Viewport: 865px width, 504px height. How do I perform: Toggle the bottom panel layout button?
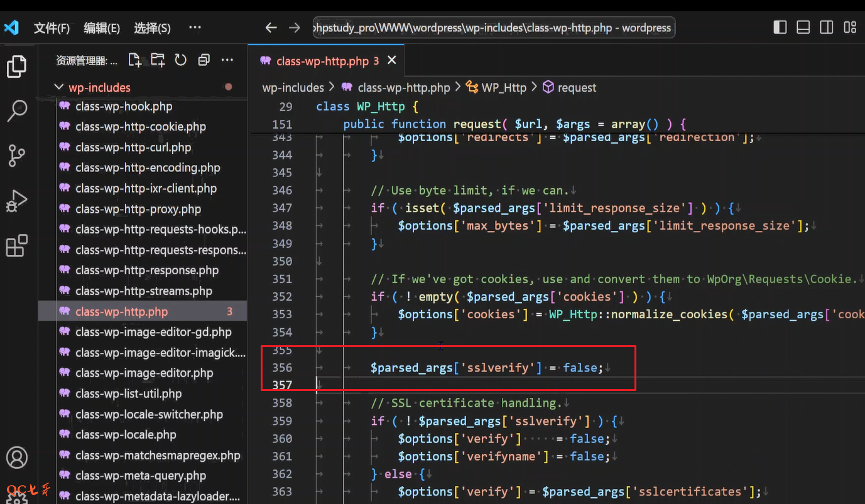click(x=803, y=28)
